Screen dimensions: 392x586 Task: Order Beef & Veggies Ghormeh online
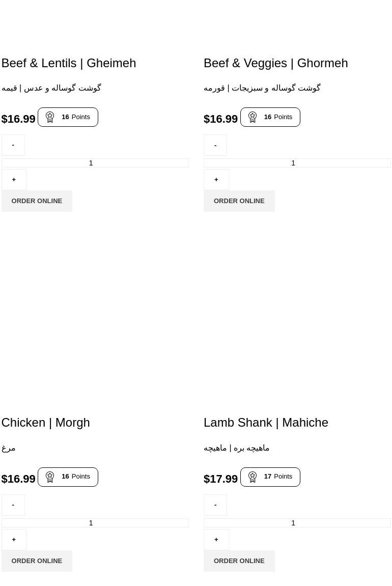[239, 201]
